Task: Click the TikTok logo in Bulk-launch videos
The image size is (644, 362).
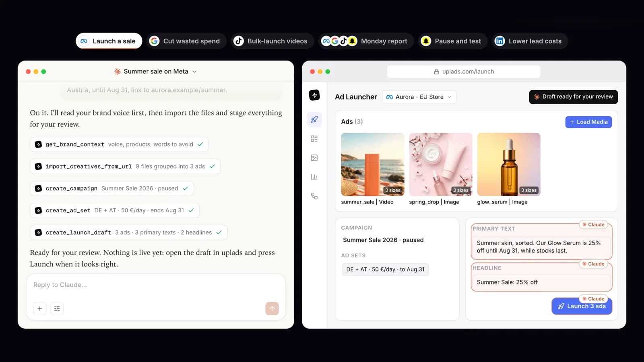Action: (239, 41)
